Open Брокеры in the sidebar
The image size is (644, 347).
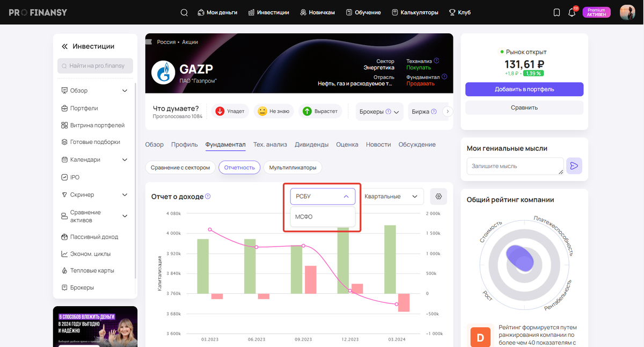[x=77, y=287]
